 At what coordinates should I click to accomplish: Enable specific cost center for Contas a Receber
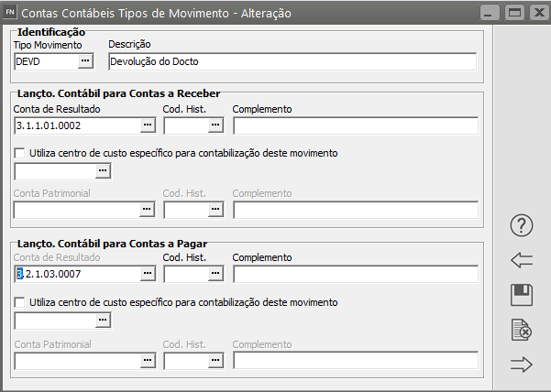pos(20,153)
